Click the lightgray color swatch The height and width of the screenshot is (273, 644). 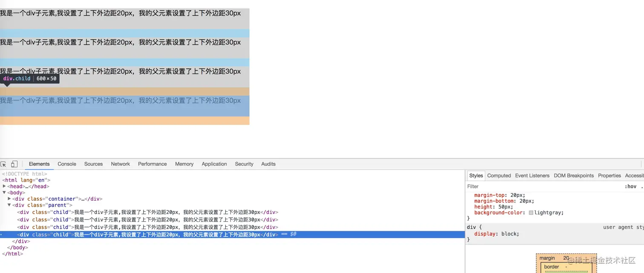point(531,213)
